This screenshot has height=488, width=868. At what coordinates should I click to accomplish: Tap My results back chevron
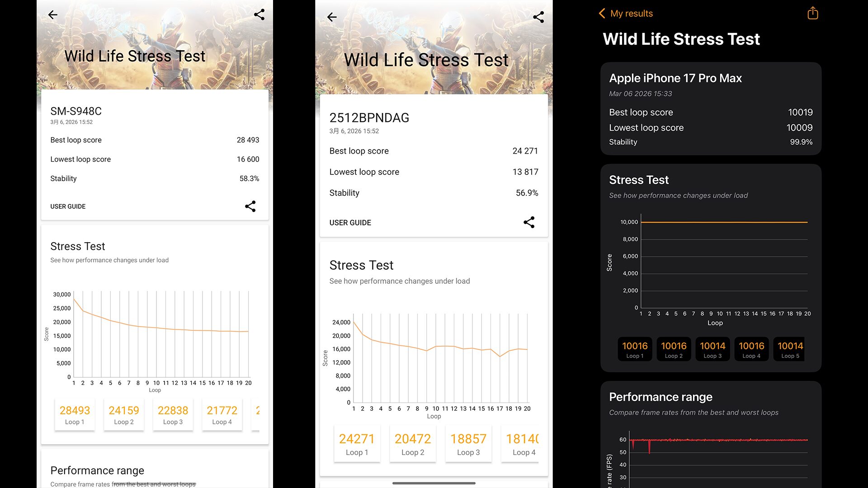[x=602, y=14]
